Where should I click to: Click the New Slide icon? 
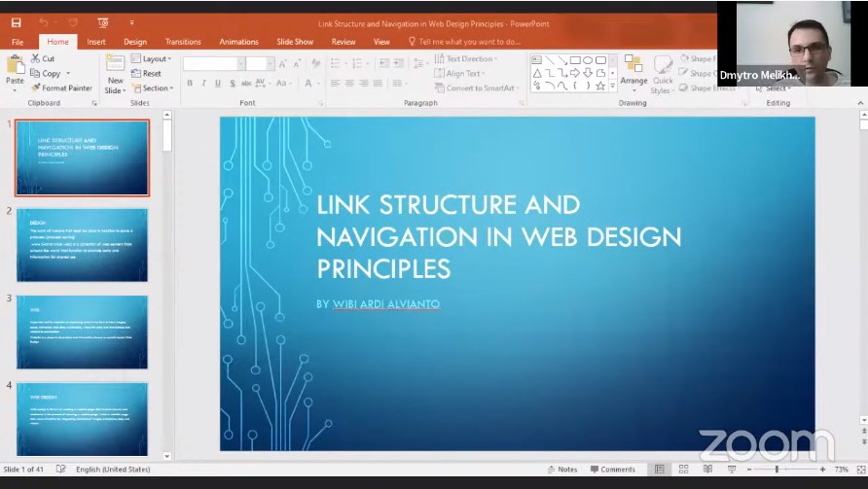tap(115, 63)
